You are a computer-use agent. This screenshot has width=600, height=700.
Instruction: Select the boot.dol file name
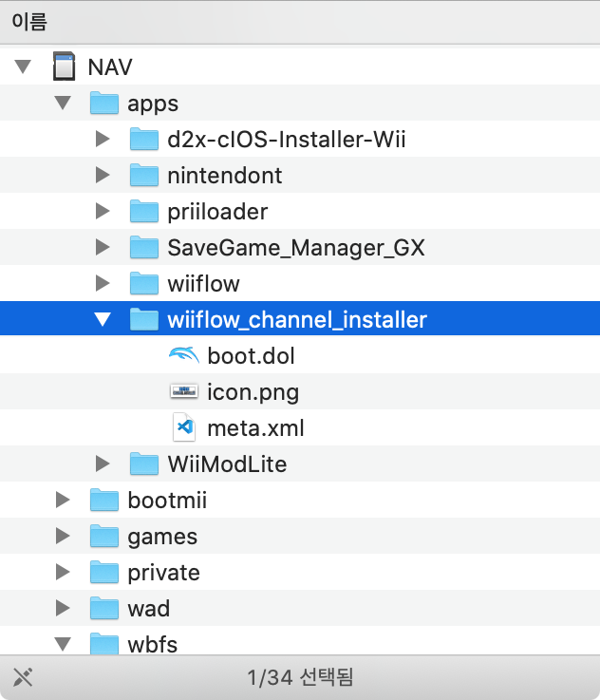tap(252, 356)
